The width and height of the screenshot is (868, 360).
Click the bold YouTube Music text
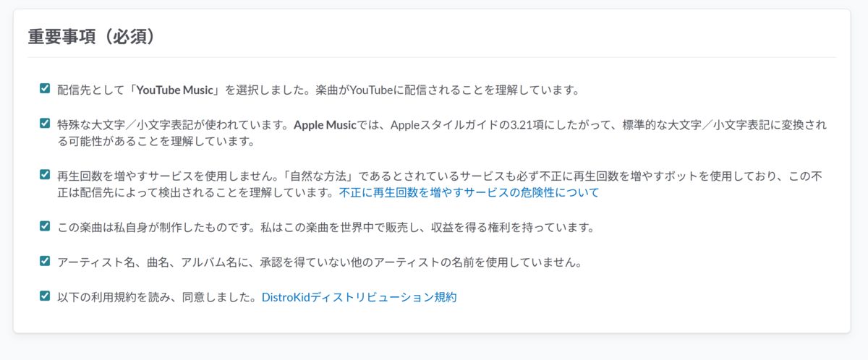[x=177, y=90]
